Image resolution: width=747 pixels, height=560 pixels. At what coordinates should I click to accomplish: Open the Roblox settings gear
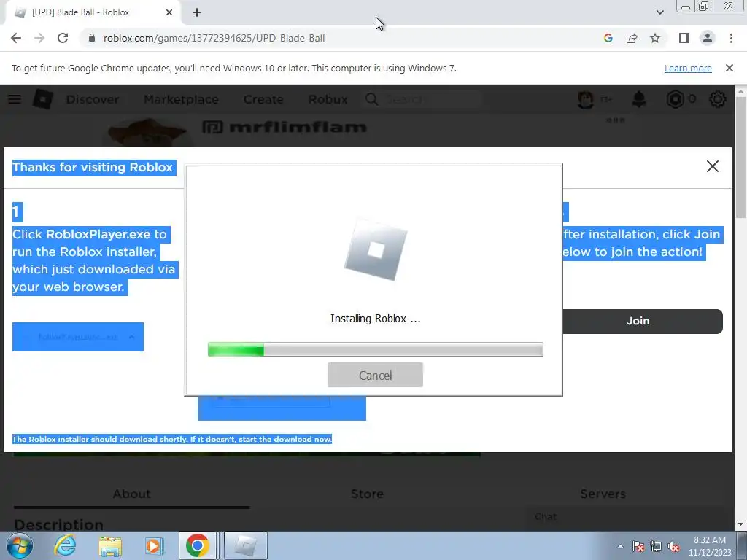coord(718,99)
